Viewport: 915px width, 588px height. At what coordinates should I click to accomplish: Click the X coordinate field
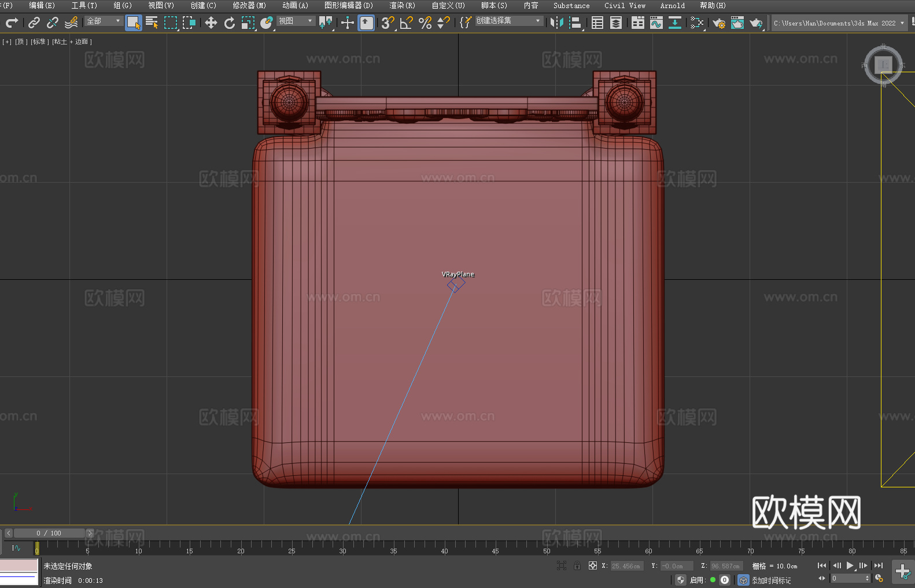[627, 566]
